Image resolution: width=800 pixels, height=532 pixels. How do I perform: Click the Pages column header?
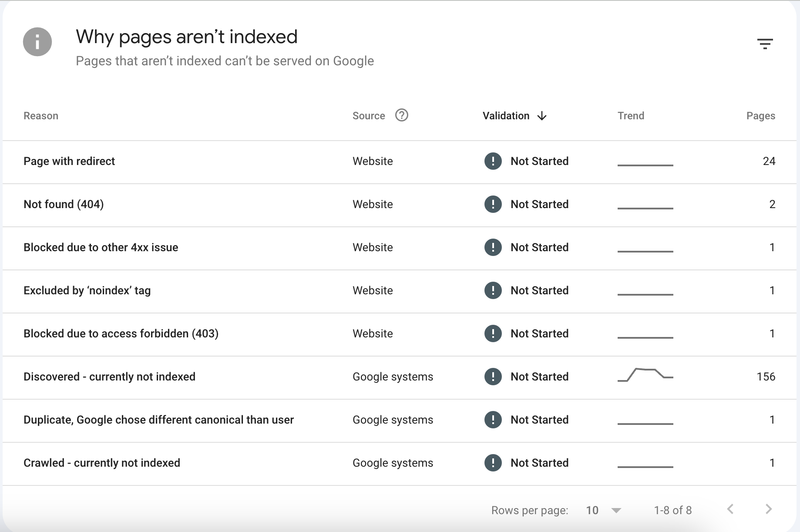pos(760,115)
